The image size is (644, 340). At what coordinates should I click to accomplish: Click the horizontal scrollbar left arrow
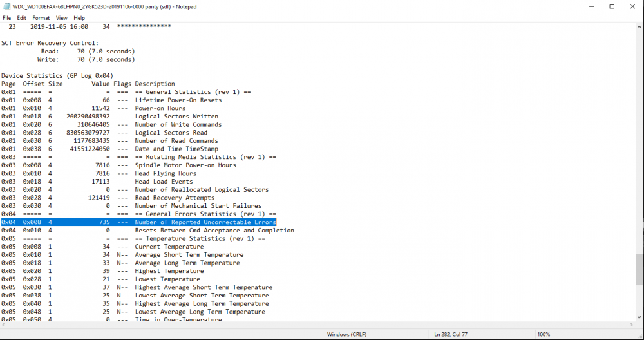[3, 325]
